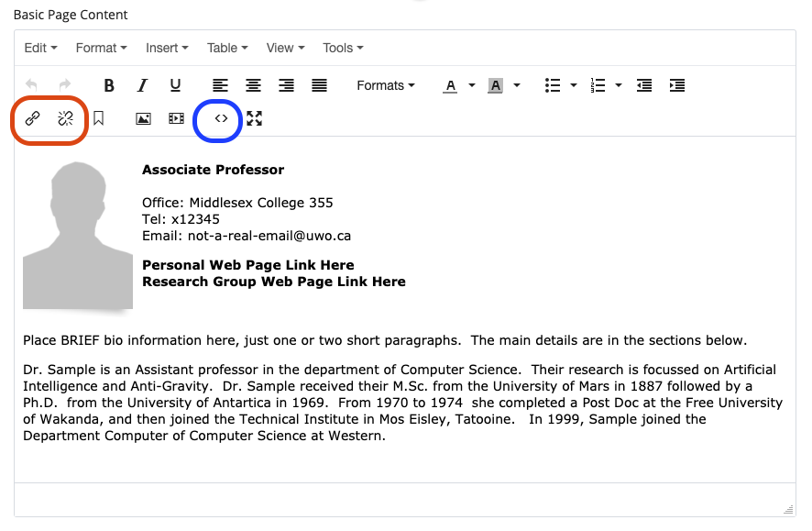Toggle italic formatting

[x=142, y=85]
